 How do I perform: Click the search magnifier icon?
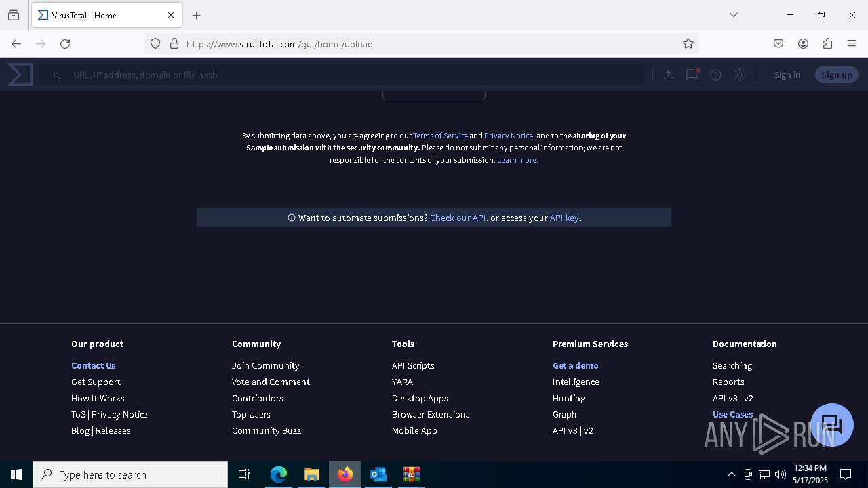[x=57, y=75]
